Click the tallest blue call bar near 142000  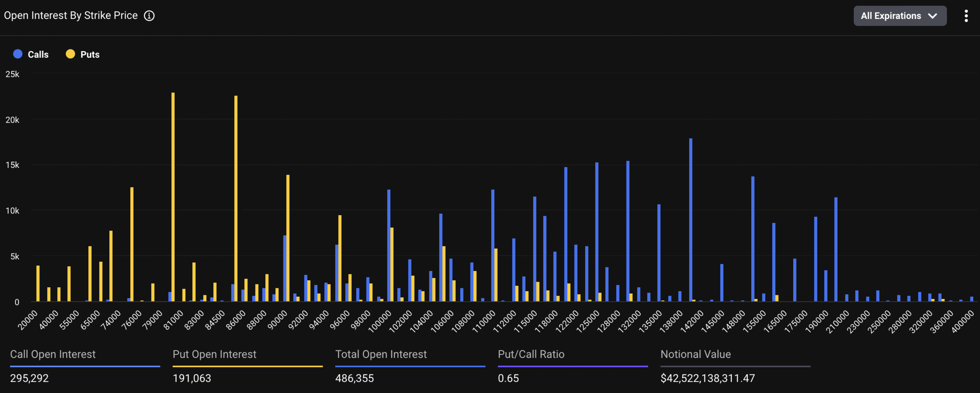[x=690, y=221]
